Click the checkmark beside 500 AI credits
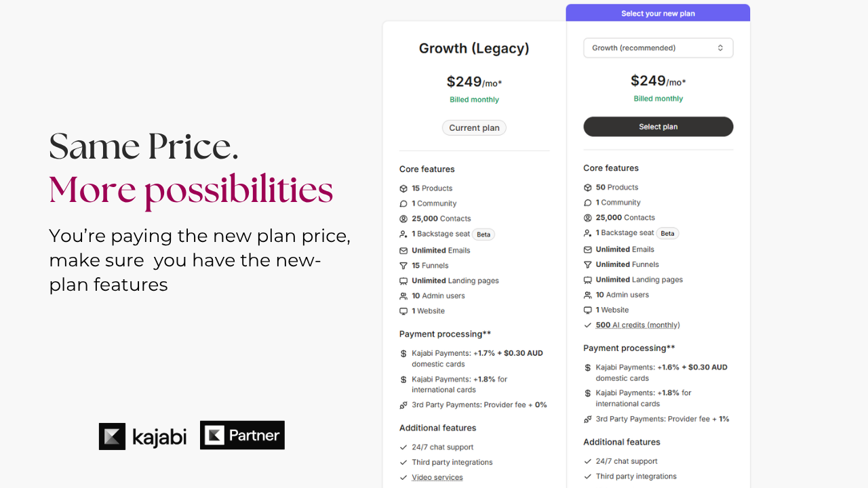The image size is (868, 488). (x=587, y=325)
